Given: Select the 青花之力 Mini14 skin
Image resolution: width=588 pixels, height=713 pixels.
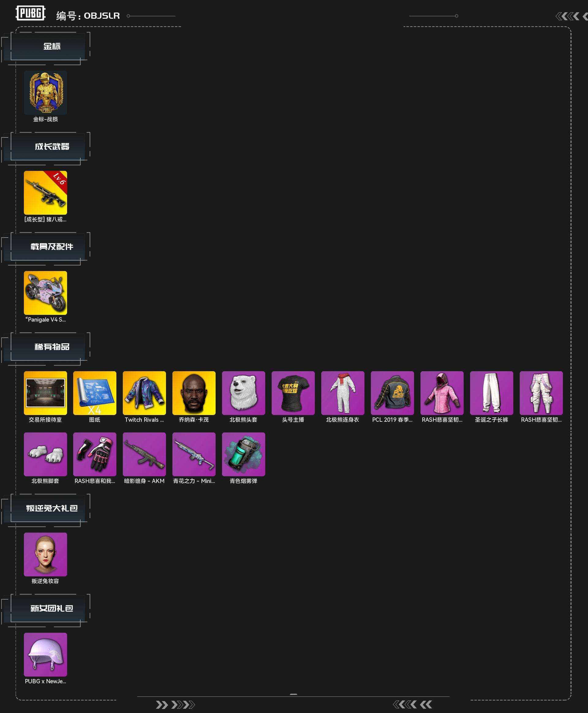Looking at the screenshot, I should pyautogui.click(x=194, y=454).
